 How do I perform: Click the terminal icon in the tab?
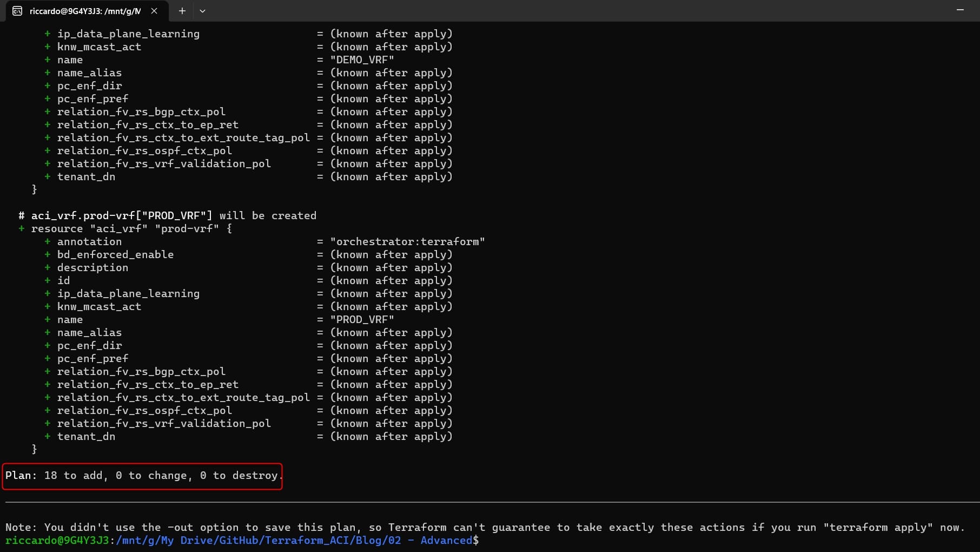coord(17,11)
